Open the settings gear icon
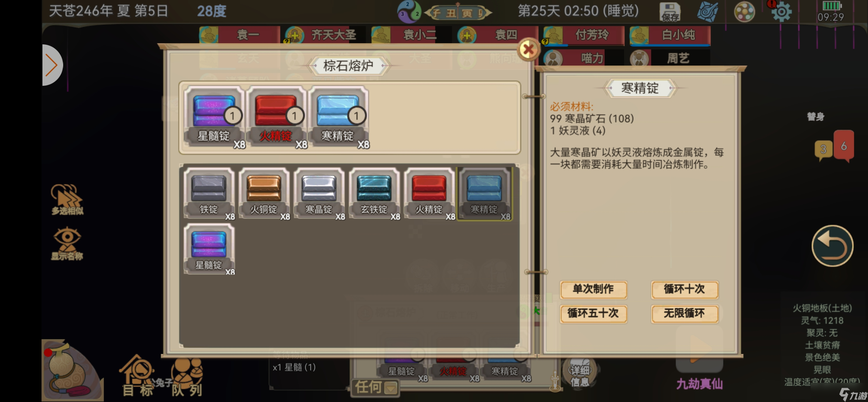 point(781,12)
